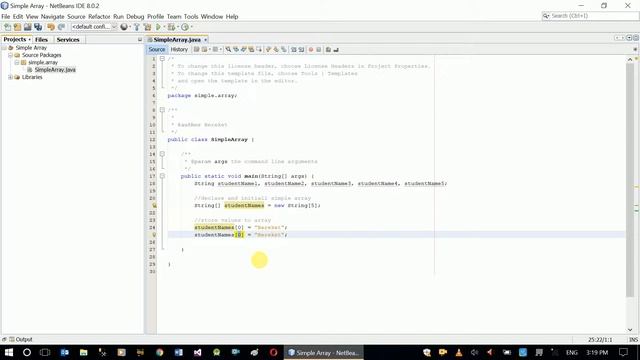Click the Find Selection magnifier in editor toolbar
This screenshot has height=360, width=640.
point(228,49)
